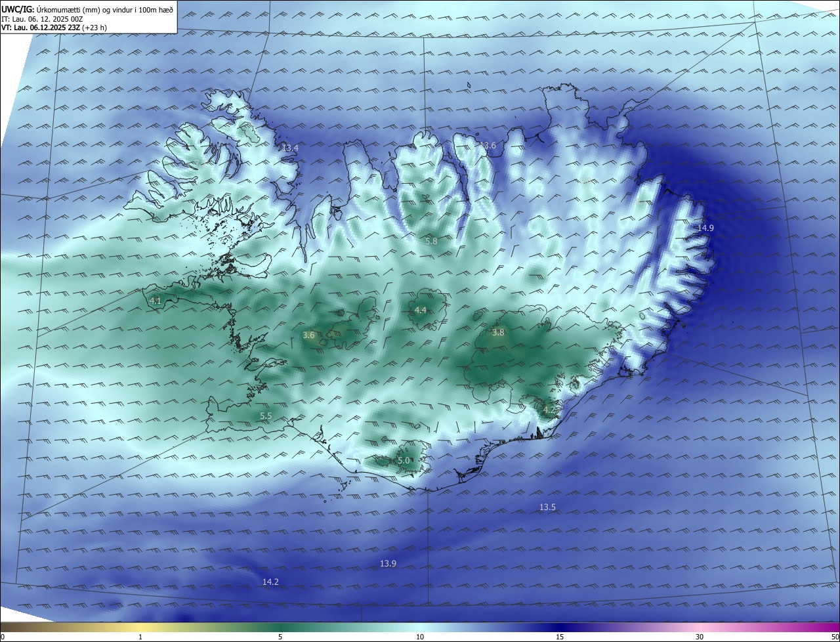
Task: Click the '5' tick on the colour scale
Action: tap(280, 637)
